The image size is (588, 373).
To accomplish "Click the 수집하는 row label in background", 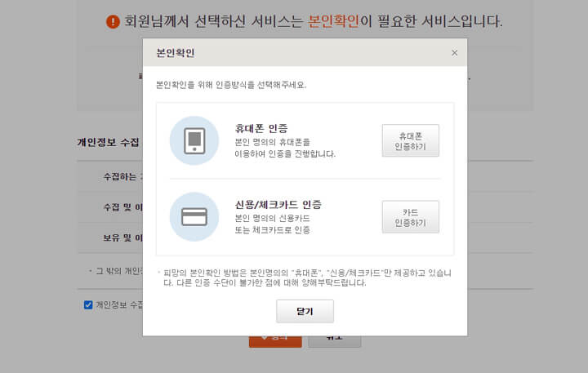I will coord(123,176).
